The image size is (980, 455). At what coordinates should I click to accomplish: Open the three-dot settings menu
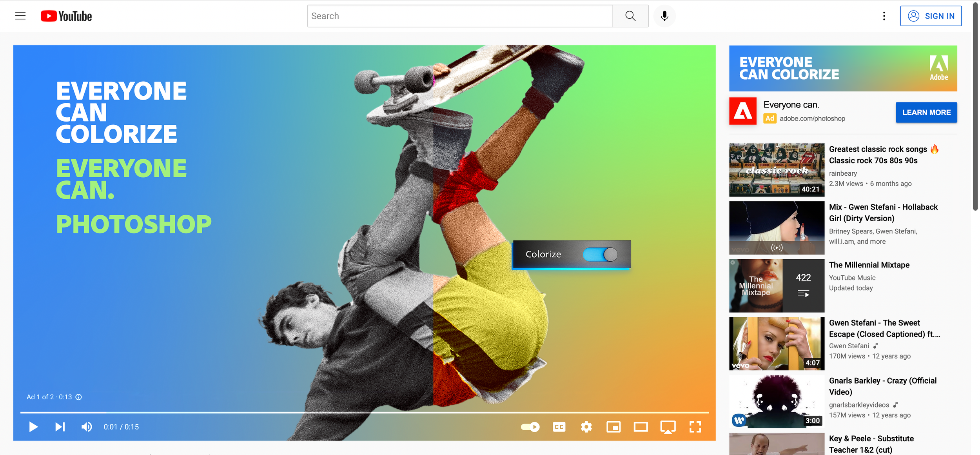(884, 16)
